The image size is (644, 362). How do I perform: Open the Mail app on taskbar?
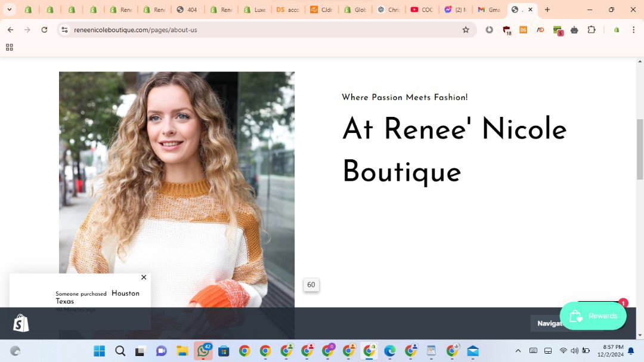(473, 351)
